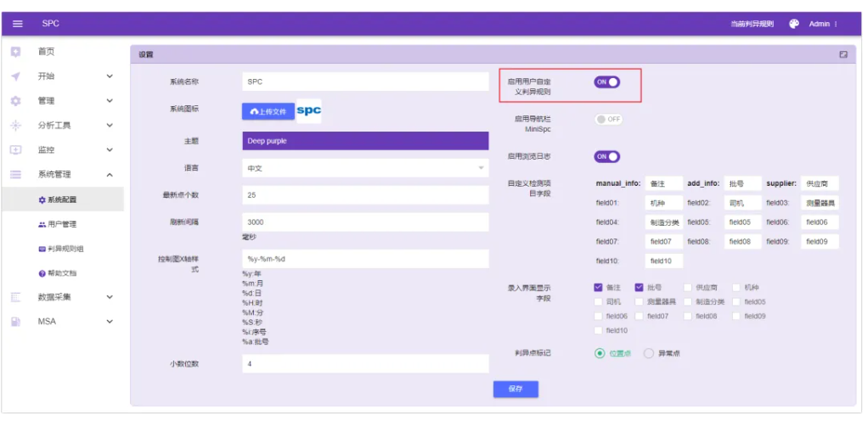Click the 管理 gear sidebar icon
Viewport: 868px width, 421px height.
[x=15, y=101]
